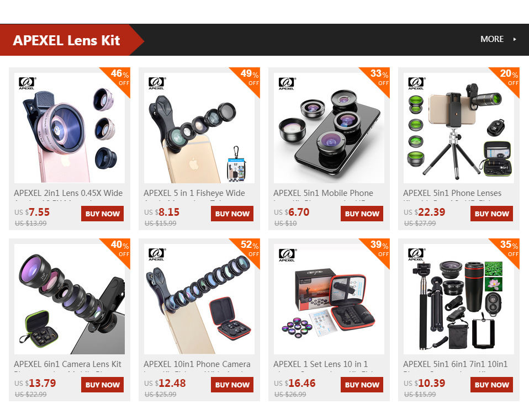
Task: Buy the $22.39 Phone Lenses kit now
Action: (x=491, y=214)
